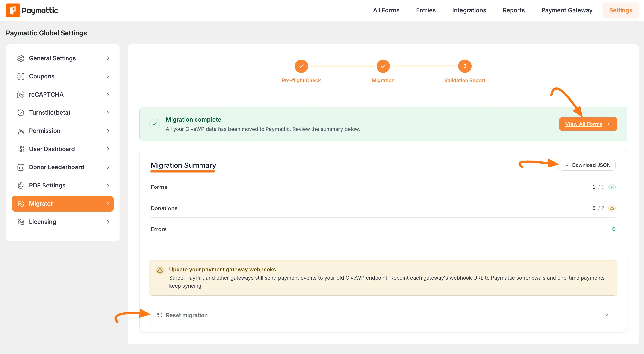Open Donor Leaderboard settings

click(63, 167)
